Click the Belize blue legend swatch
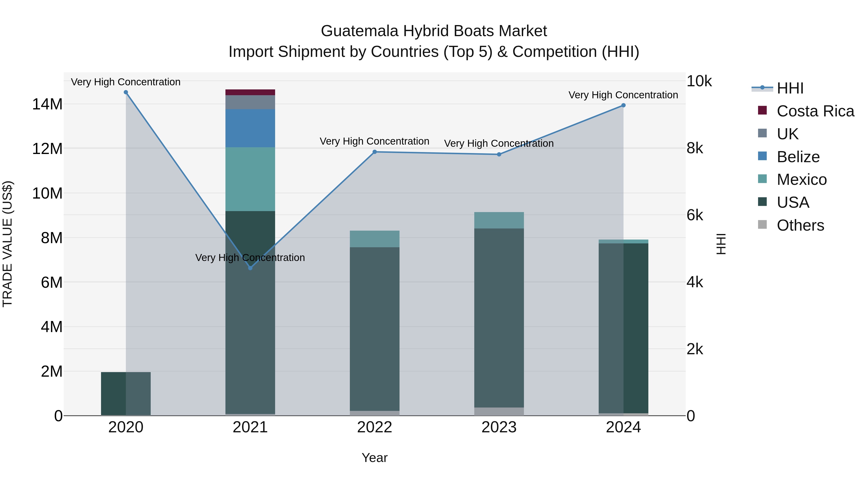868x488 pixels. coord(762,156)
